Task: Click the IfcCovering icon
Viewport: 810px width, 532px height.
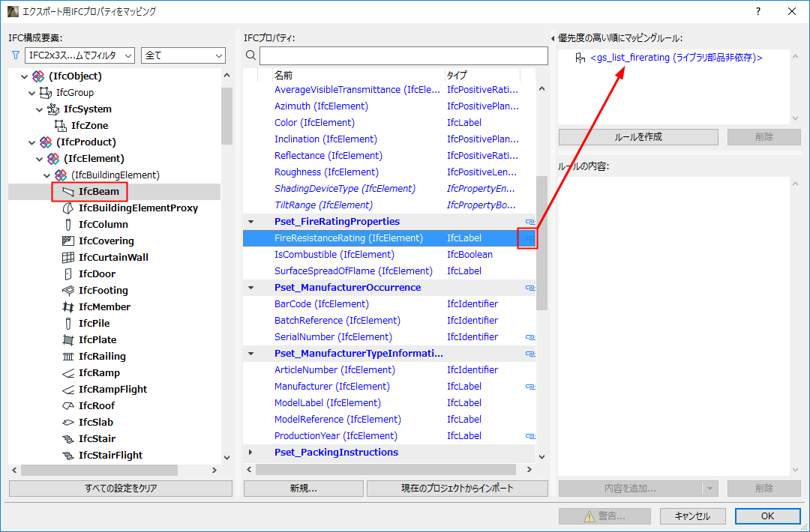Action: tap(67, 241)
